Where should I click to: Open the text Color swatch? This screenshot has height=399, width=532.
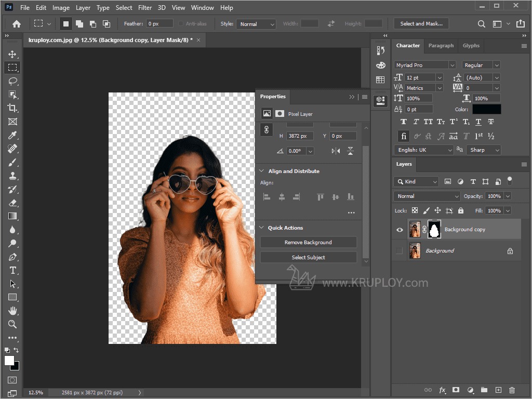pos(486,109)
